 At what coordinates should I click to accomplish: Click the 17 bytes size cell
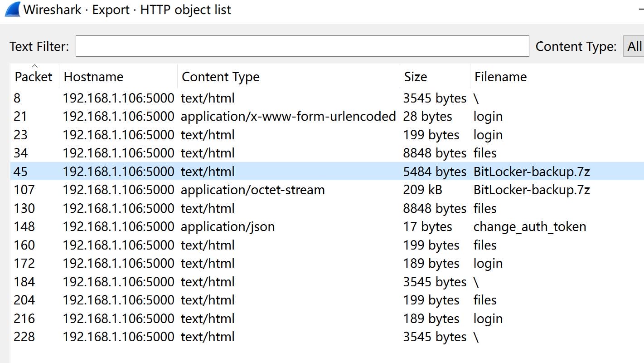pos(427,226)
